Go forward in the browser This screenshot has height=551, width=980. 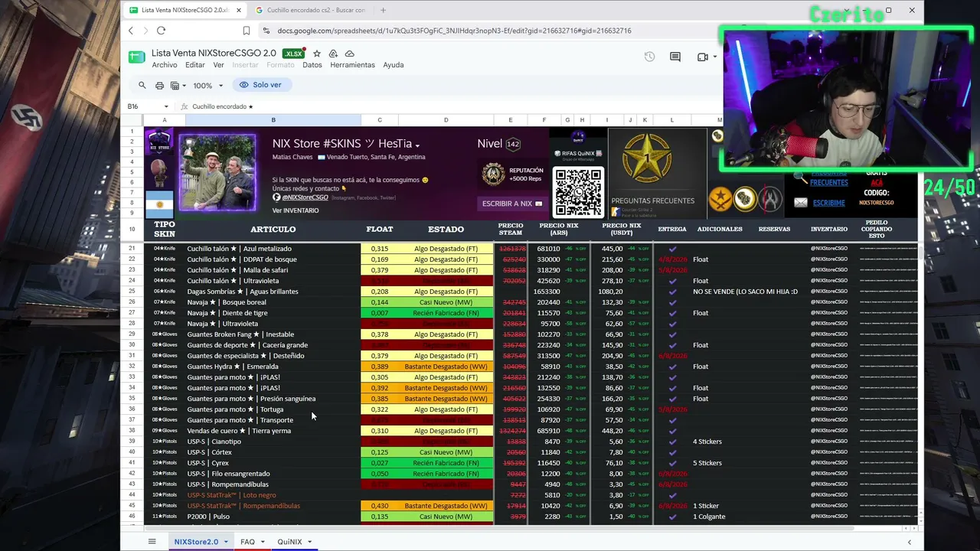click(145, 31)
